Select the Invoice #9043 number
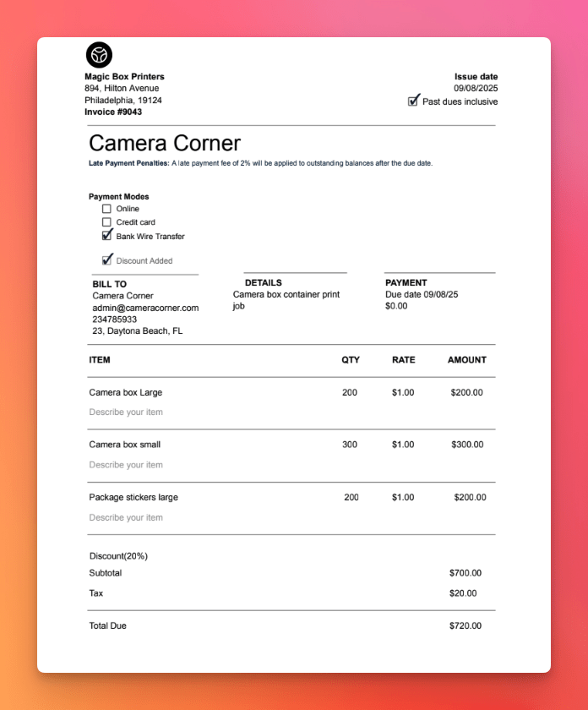The height and width of the screenshot is (710, 588). point(113,112)
